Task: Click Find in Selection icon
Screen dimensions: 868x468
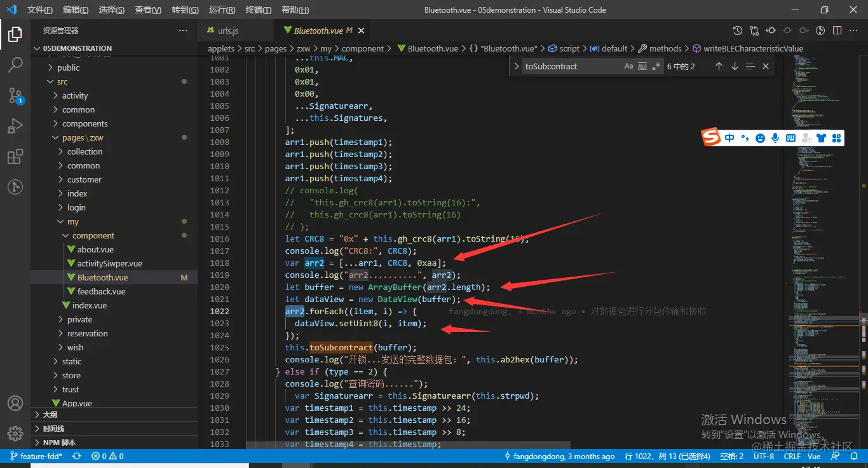Action: 750,66
